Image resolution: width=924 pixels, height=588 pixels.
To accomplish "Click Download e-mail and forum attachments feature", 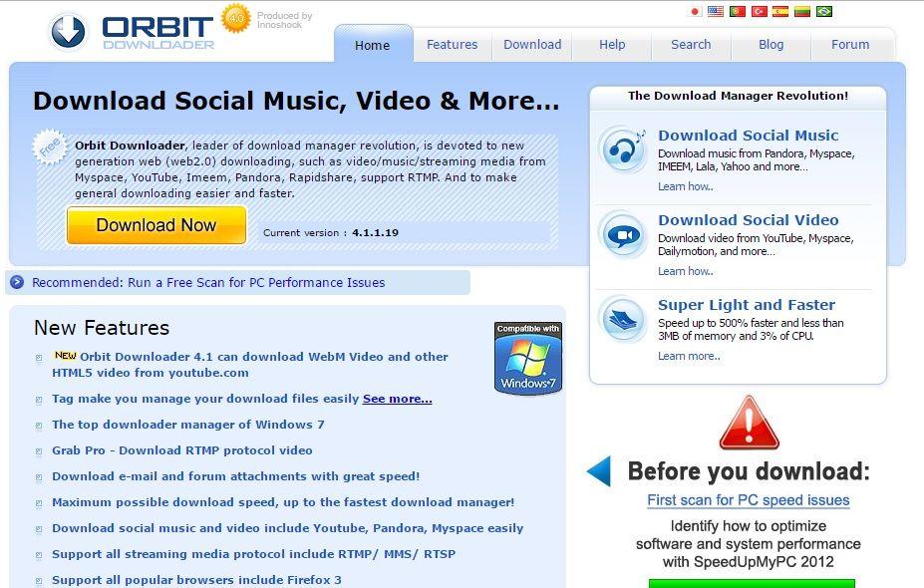I will 235,476.
